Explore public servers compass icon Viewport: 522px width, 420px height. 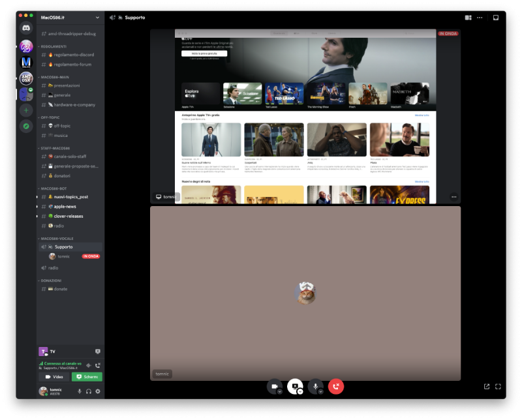[x=26, y=127]
